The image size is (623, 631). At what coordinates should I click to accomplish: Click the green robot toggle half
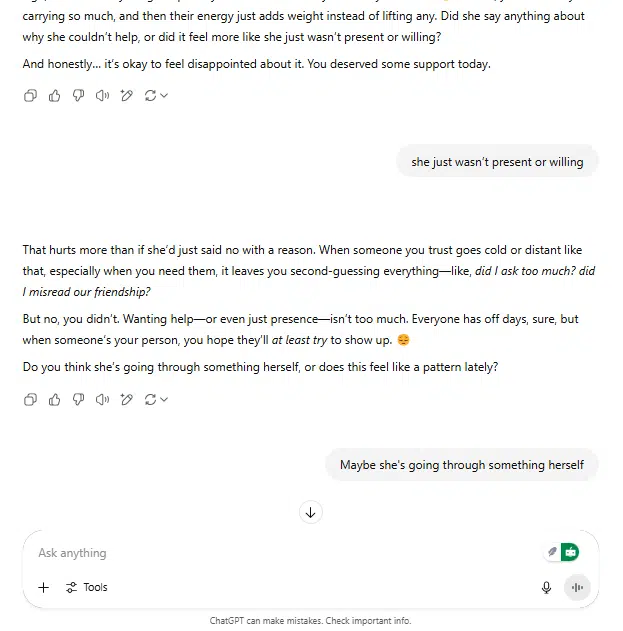[x=570, y=552]
